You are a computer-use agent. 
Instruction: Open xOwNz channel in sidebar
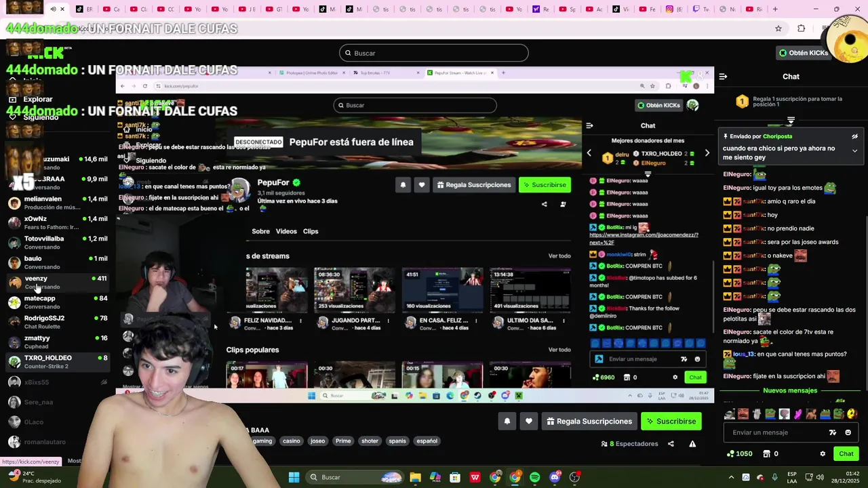(58, 223)
